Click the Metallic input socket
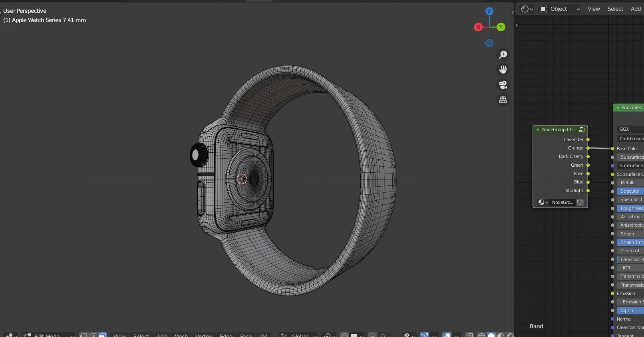644x337 pixels. (x=612, y=183)
